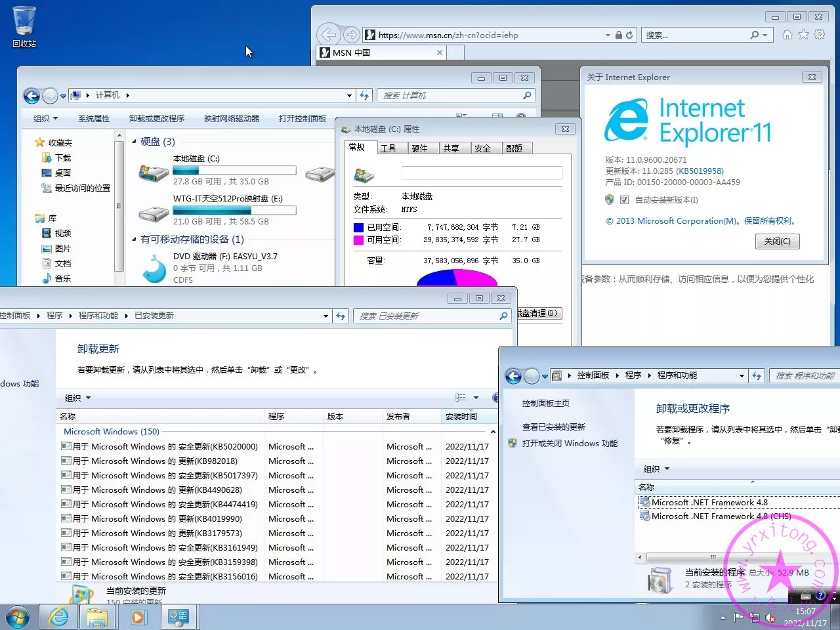Click 打开或关闭 Windows 功能 link

(x=570, y=444)
